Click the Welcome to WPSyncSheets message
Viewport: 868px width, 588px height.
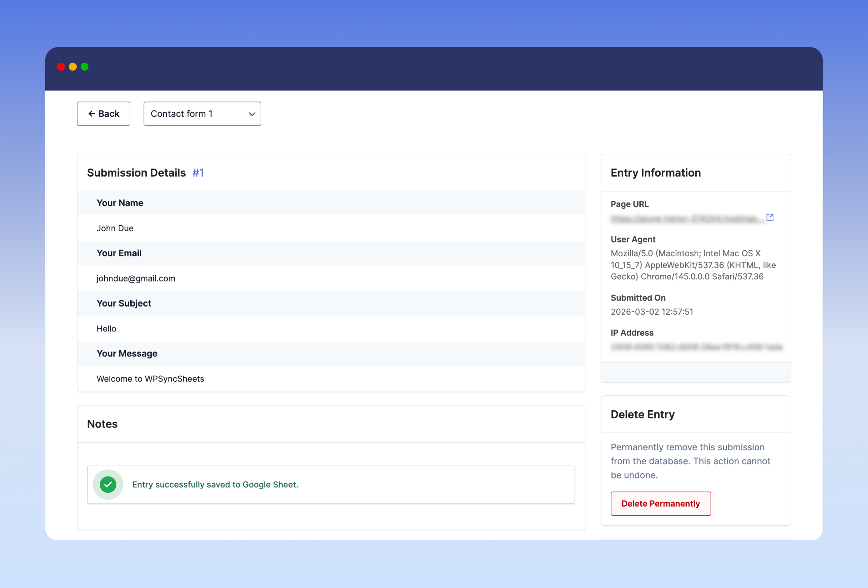150,378
